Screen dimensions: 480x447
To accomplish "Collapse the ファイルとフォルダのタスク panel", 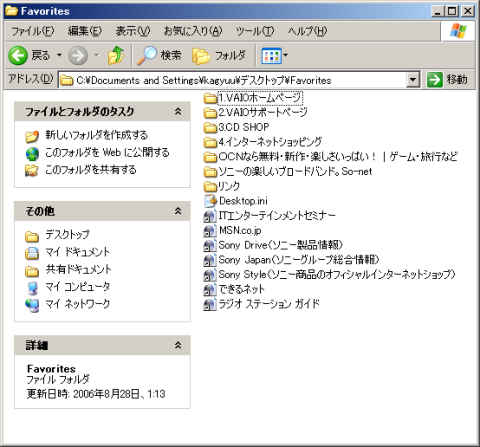I will pos(178,111).
